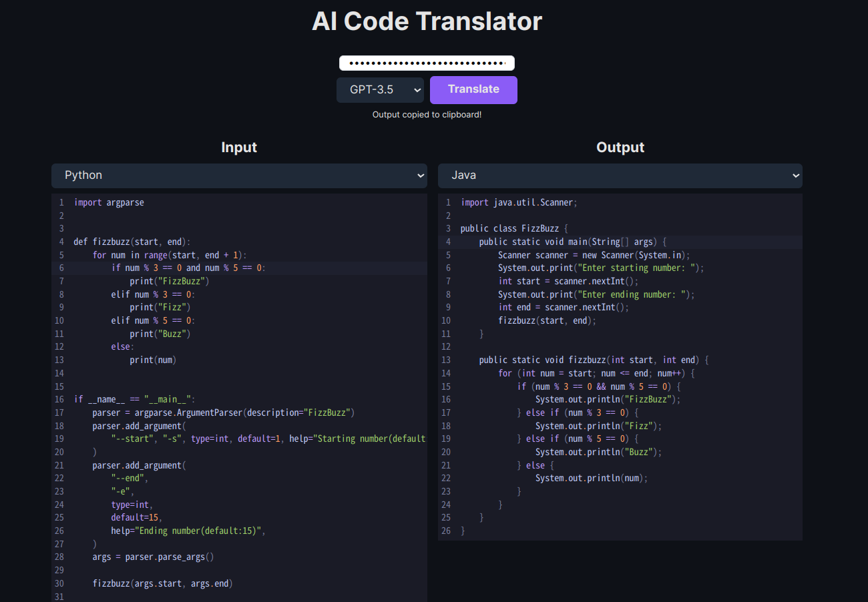Viewport: 868px width, 602px height.
Task: Click the Translate button
Action: (x=473, y=89)
